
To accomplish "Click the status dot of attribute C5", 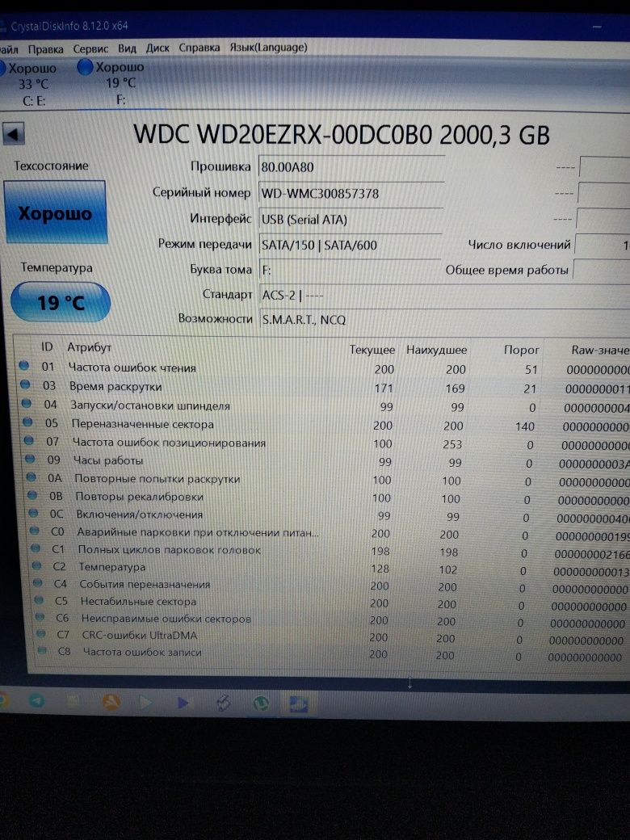I will coord(39,599).
